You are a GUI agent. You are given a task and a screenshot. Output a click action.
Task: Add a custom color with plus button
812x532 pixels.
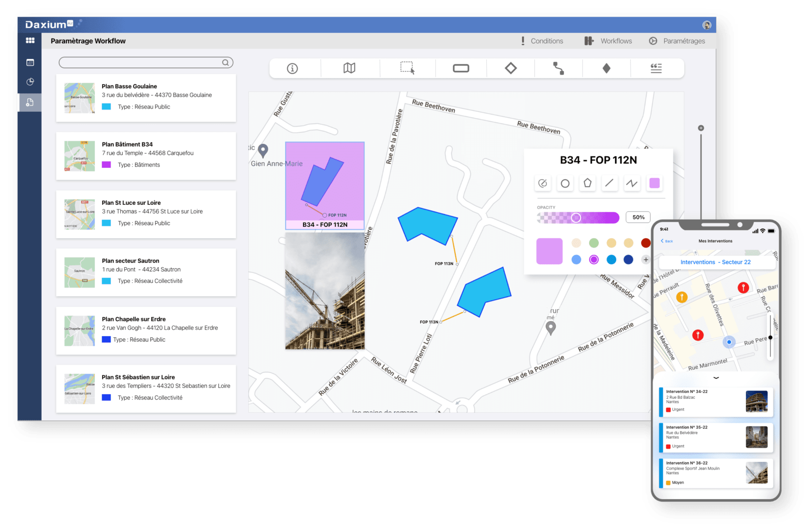pyautogui.click(x=646, y=260)
